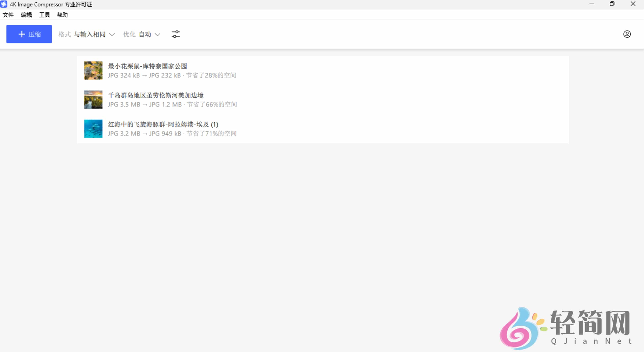The width and height of the screenshot is (644, 352).
Task: Open the user account icon
Action: [x=627, y=34]
